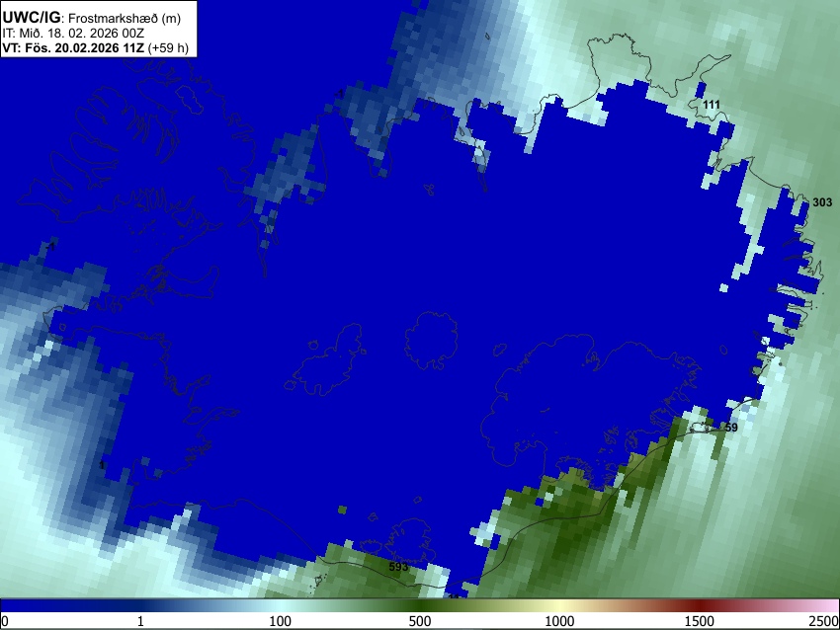Image resolution: width=840 pixels, height=630 pixels.
Task: Click the station value 111 in the northeast
Action: [711, 105]
